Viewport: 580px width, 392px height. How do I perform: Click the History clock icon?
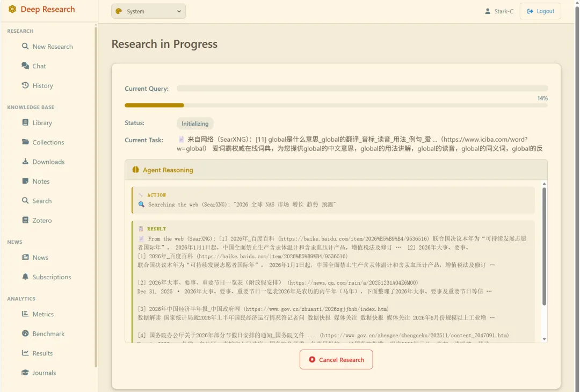tap(25, 85)
